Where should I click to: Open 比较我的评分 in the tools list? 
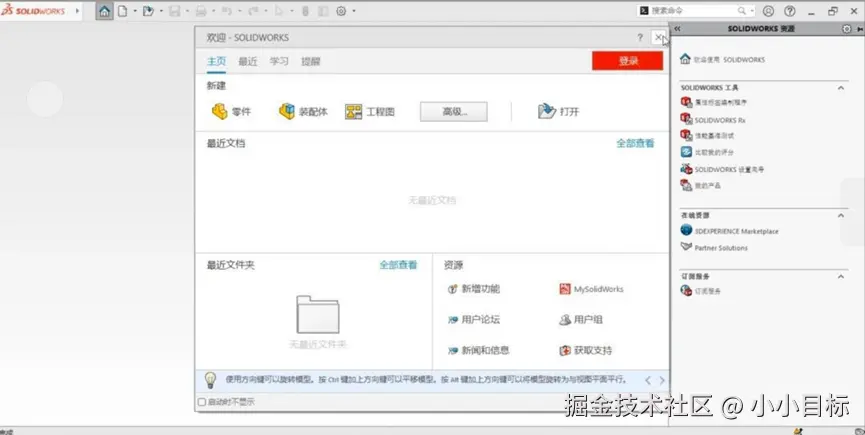(x=707, y=152)
